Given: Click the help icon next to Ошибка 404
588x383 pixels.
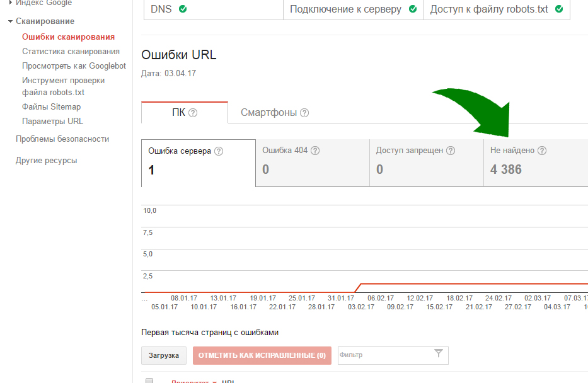Looking at the screenshot, I should click(315, 151).
